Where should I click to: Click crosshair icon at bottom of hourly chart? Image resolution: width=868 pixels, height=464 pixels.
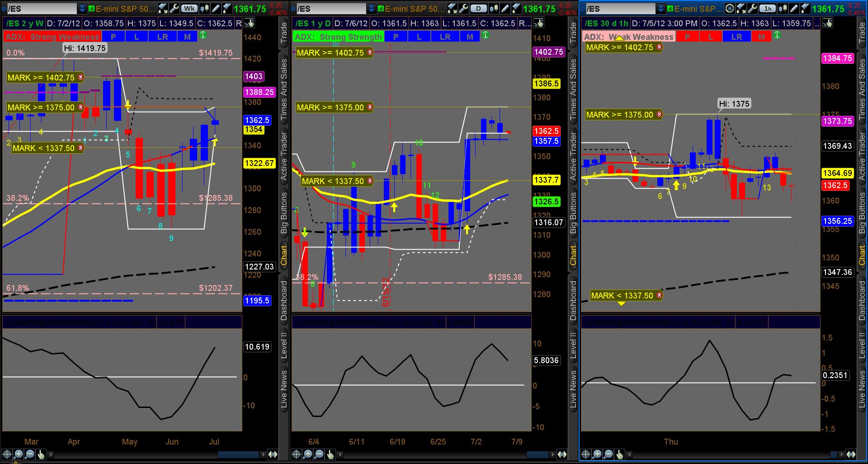pyautogui.click(x=586, y=455)
